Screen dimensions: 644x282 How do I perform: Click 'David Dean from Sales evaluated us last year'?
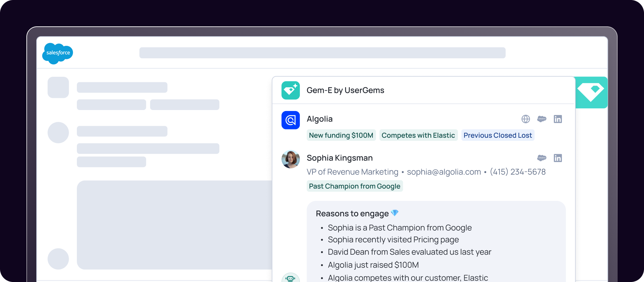[x=409, y=252]
